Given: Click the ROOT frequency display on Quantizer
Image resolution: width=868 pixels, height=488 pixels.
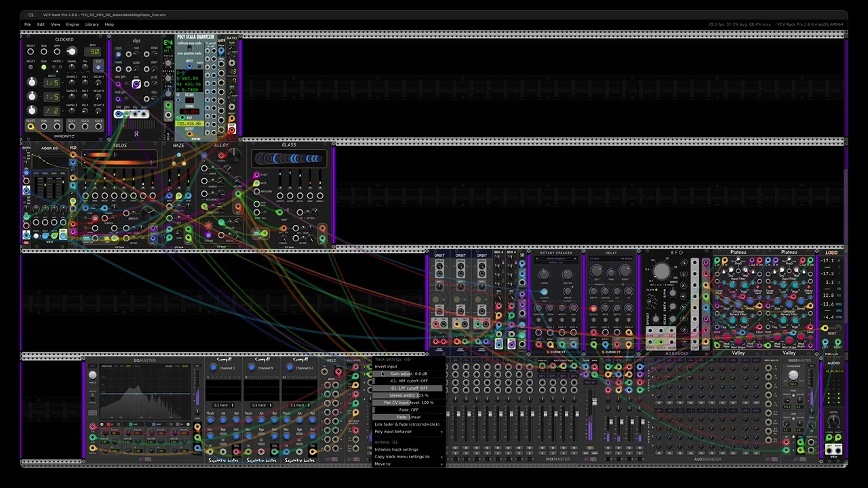Looking at the screenshot, I should click(x=189, y=124).
